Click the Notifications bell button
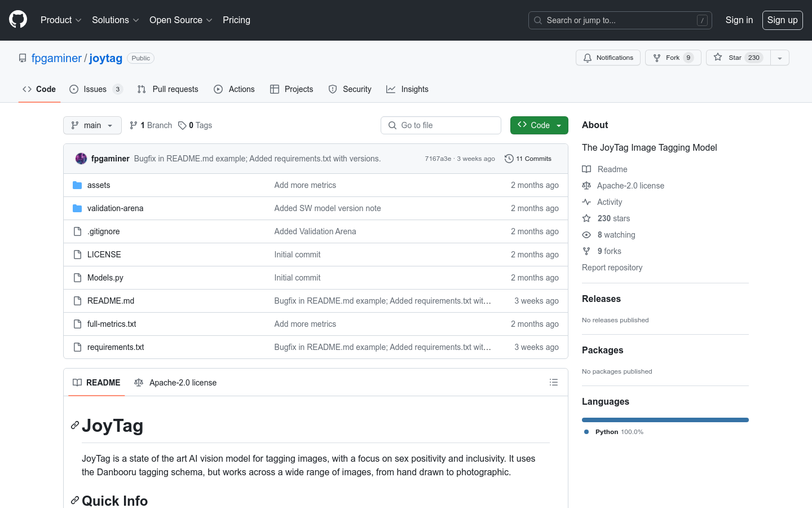 pos(608,58)
